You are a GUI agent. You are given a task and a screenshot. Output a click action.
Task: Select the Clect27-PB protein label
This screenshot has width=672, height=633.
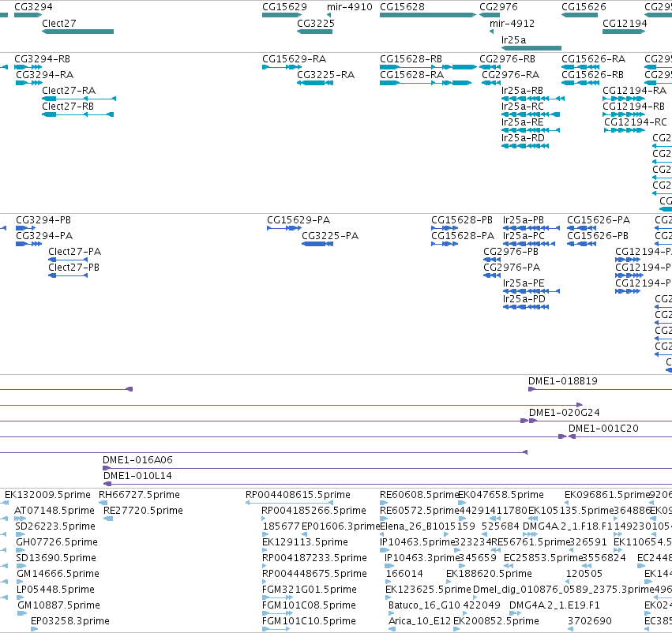pyautogui.click(x=73, y=268)
